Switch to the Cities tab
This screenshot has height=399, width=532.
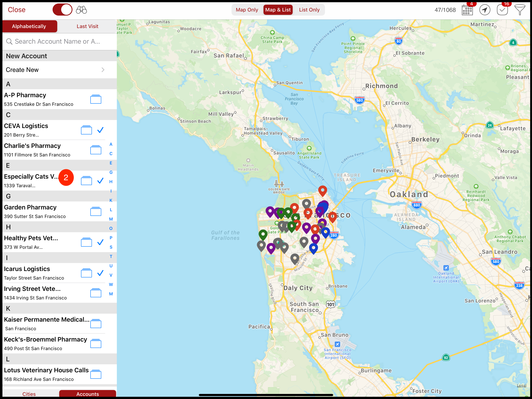click(x=29, y=394)
